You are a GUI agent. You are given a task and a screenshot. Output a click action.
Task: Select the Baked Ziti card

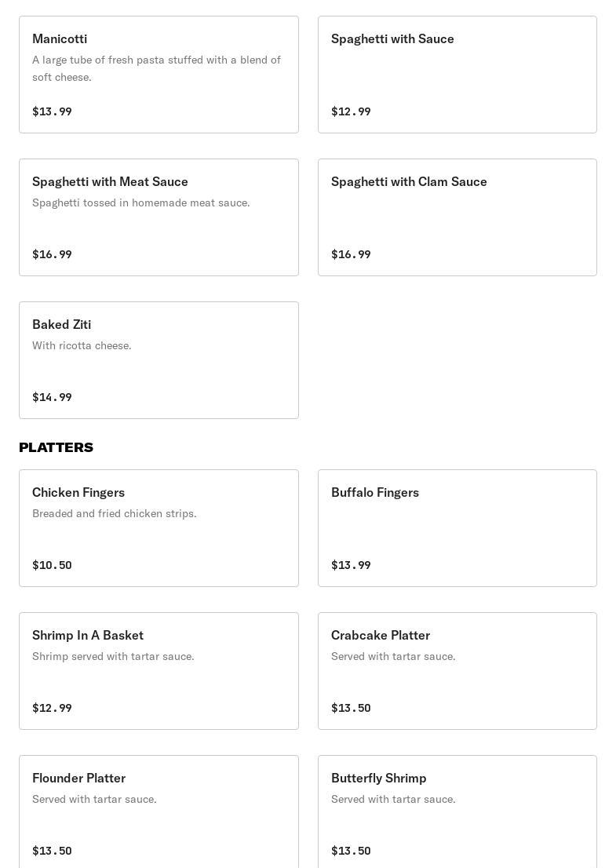[159, 360]
